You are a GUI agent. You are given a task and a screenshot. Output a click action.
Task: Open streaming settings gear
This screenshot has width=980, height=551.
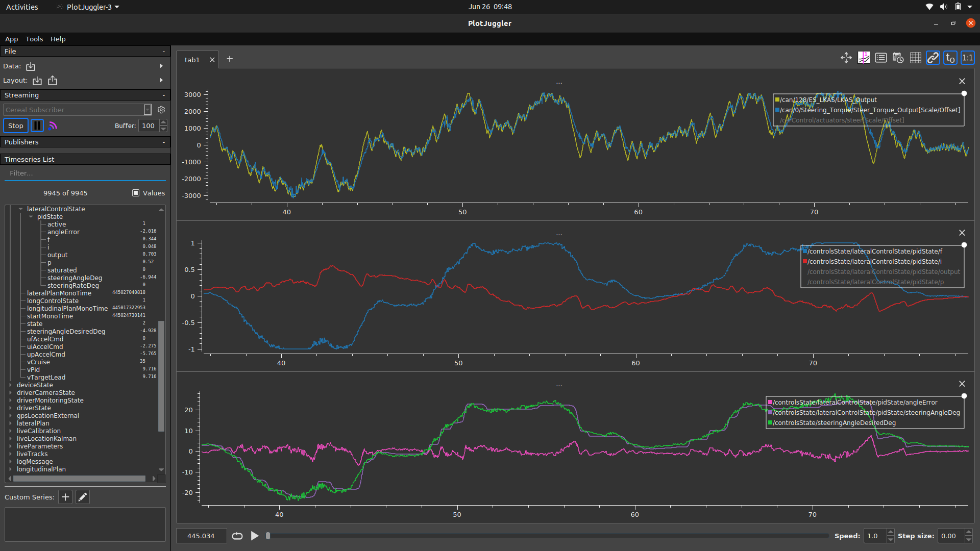point(161,110)
